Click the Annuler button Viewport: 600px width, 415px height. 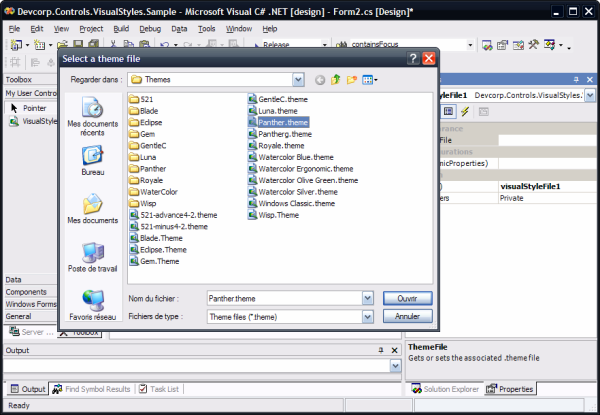point(408,316)
